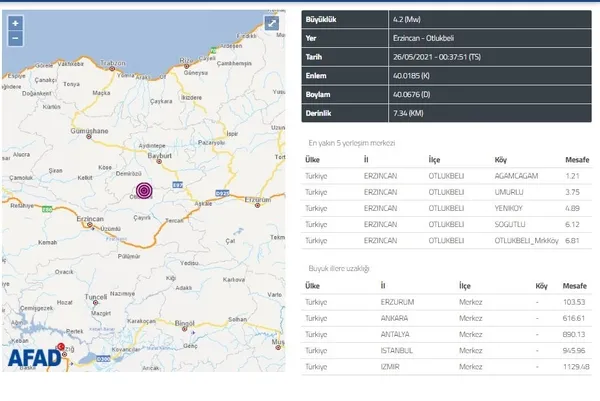Click the Derinlik row label
The width and height of the screenshot is (600, 401).
pos(318,113)
